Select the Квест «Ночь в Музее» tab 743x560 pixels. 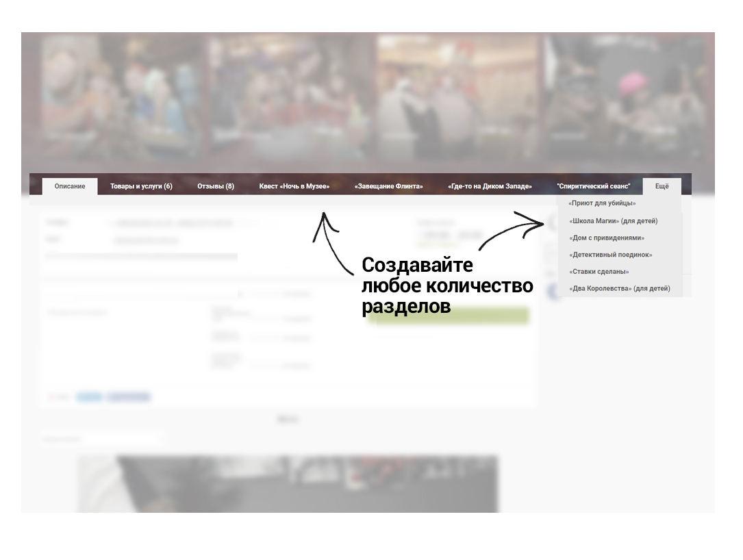pyautogui.click(x=294, y=186)
